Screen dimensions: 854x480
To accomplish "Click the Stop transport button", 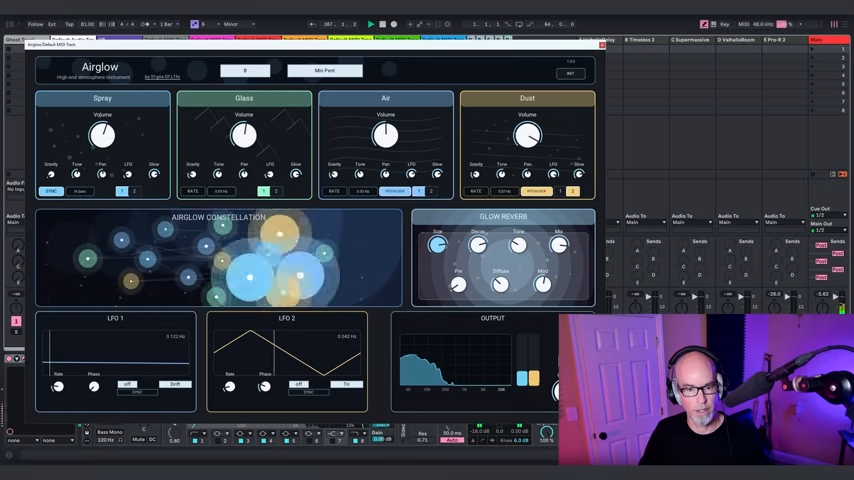I will click(x=382, y=24).
